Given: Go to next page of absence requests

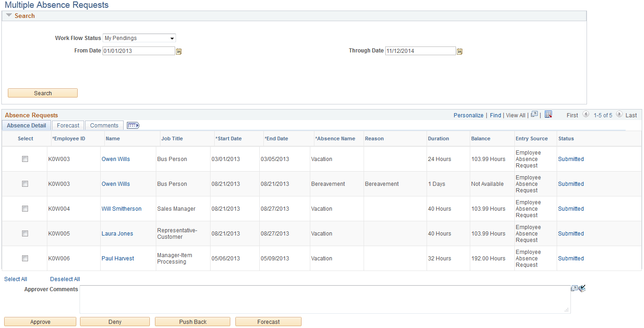Looking at the screenshot, I should tap(619, 115).
